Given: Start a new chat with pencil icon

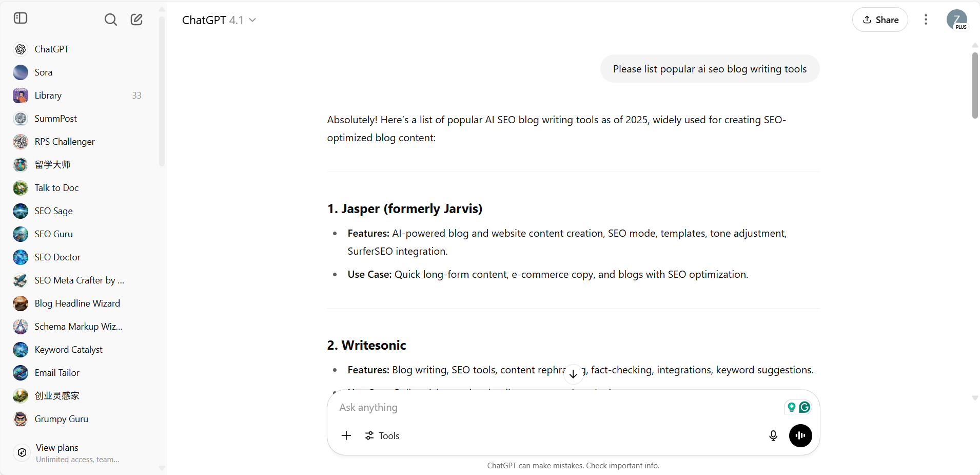Looking at the screenshot, I should tap(136, 20).
